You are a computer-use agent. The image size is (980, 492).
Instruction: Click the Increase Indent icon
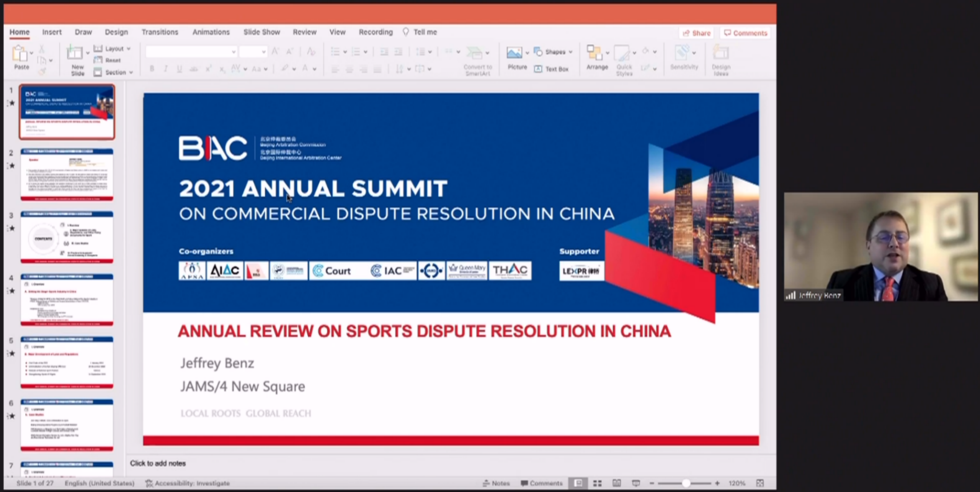click(398, 52)
